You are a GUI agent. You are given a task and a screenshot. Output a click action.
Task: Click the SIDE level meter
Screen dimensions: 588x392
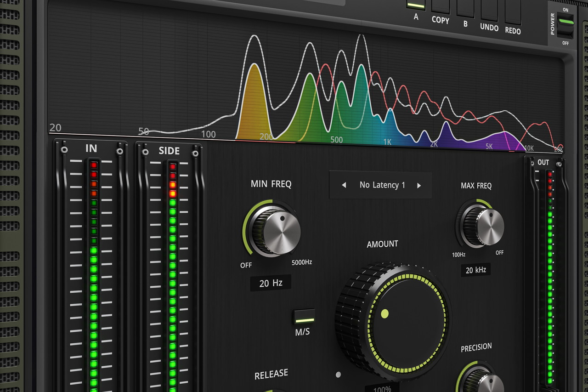[173, 276]
